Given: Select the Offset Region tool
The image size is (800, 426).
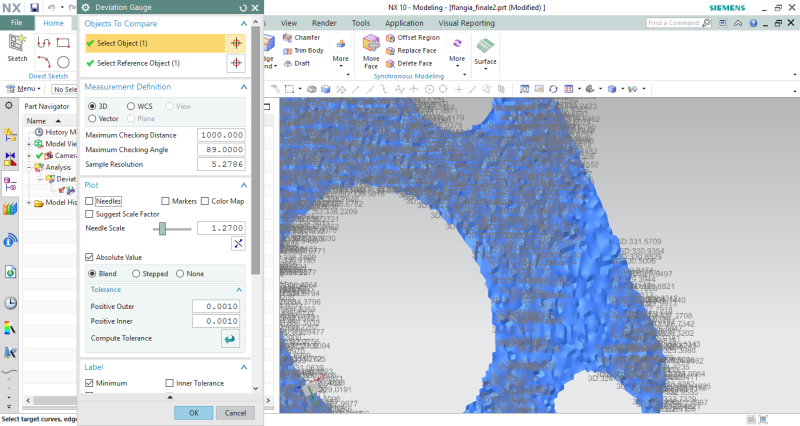Looking at the screenshot, I should click(x=413, y=38).
